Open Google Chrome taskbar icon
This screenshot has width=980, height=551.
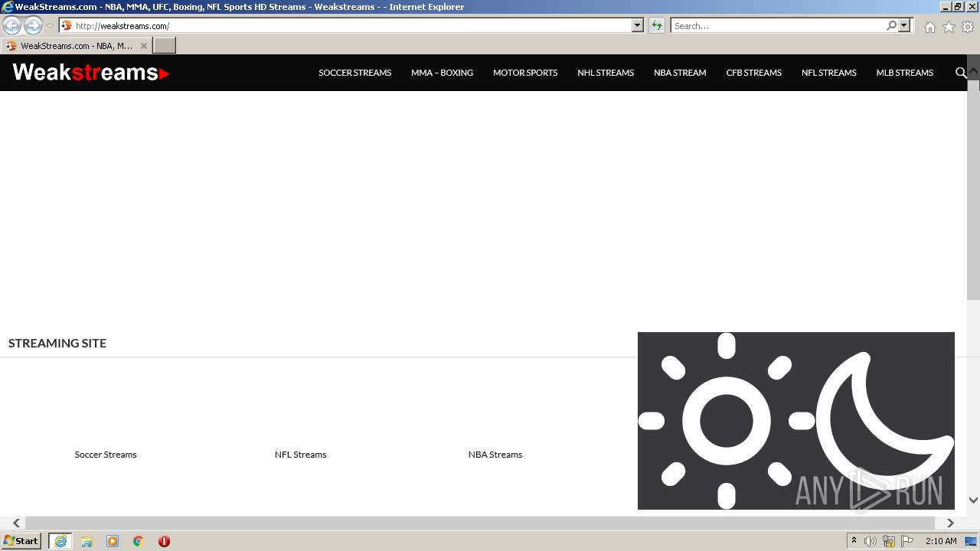click(x=139, y=541)
